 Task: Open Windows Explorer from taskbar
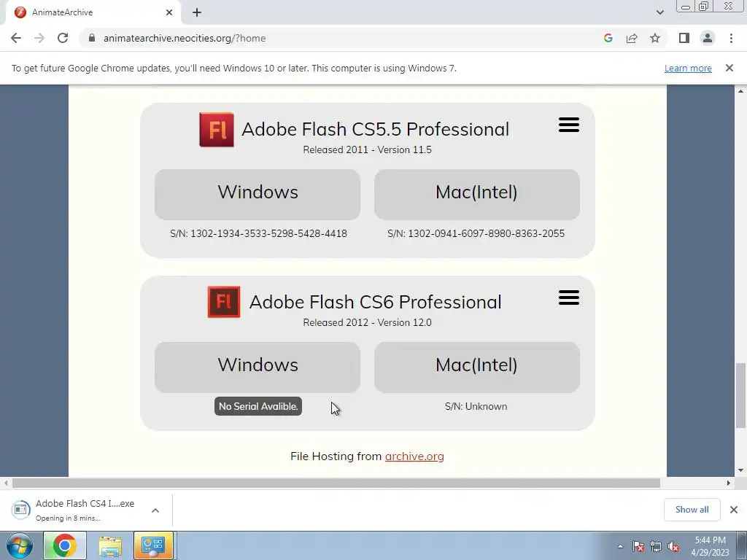(x=110, y=545)
